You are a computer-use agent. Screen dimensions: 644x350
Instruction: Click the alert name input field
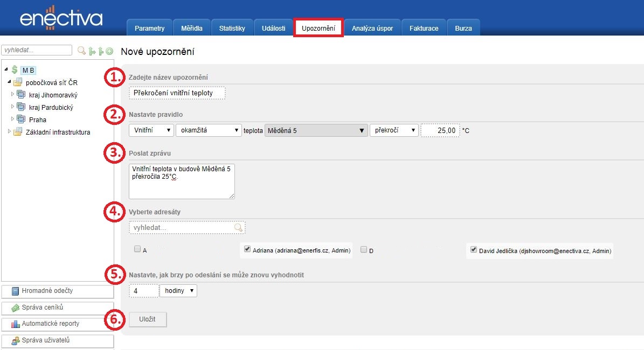(x=177, y=93)
